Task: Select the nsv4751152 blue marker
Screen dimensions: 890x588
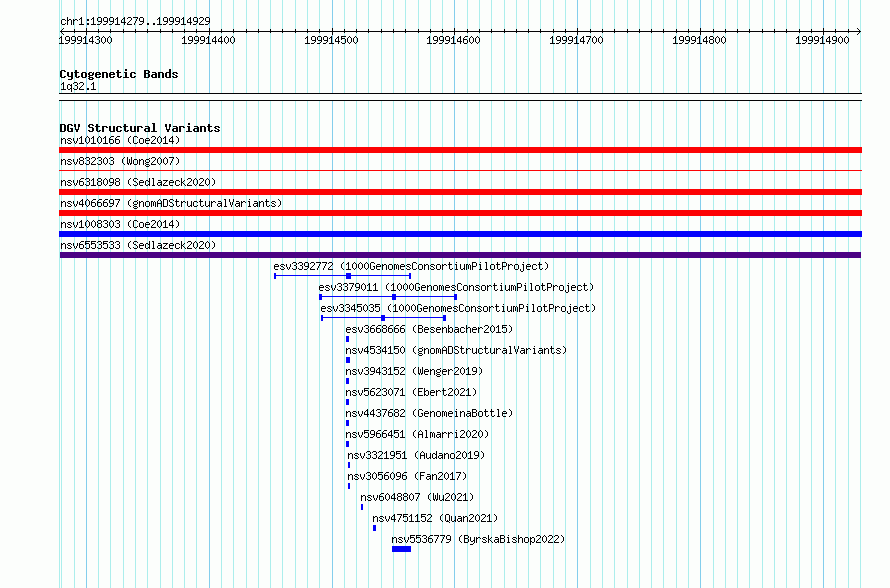Action: pyautogui.click(x=375, y=528)
